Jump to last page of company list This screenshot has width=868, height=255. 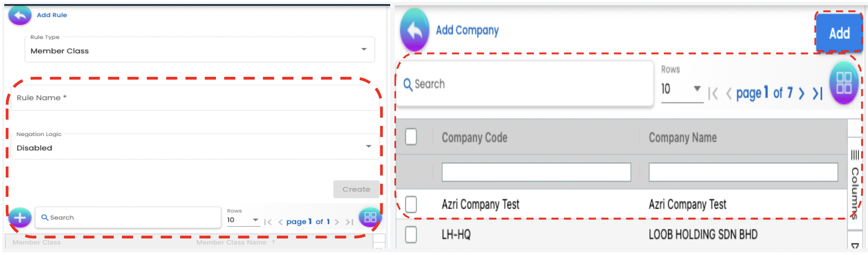(817, 94)
